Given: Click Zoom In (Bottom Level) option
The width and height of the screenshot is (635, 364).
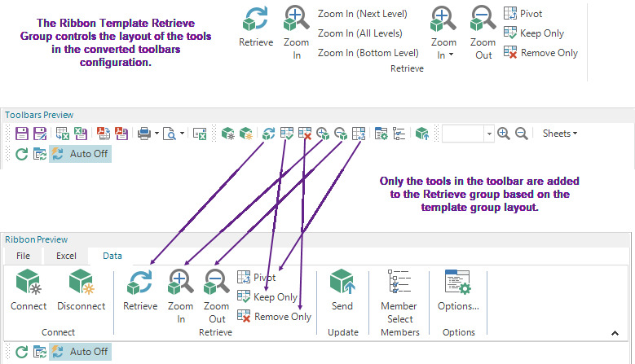Looking at the screenshot, I should (x=368, y=53).
